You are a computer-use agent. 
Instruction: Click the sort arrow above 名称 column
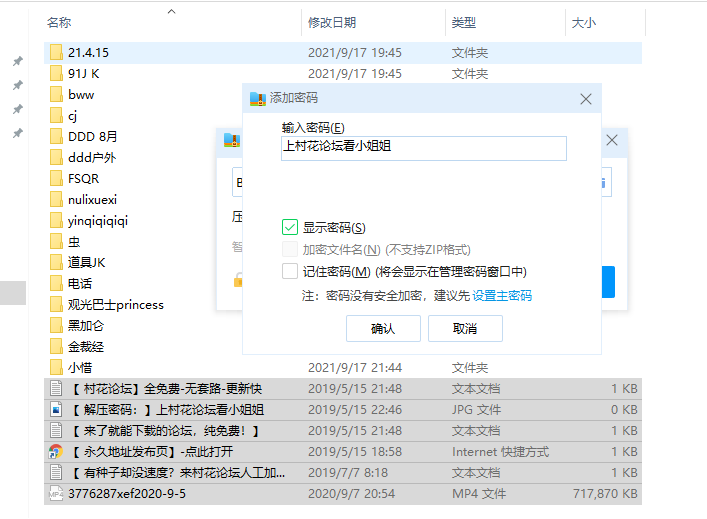click(171, 12)
